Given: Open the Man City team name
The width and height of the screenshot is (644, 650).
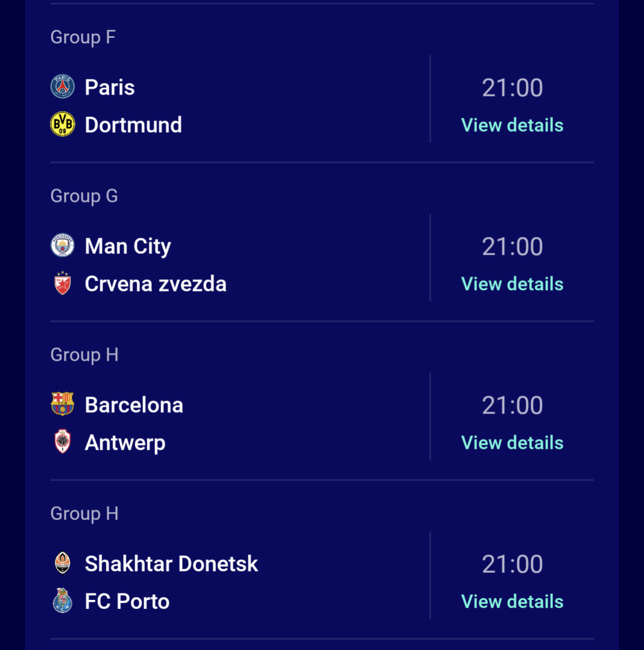Looking at the screenshot, I should pyautogui.click(x=128, y=246).
